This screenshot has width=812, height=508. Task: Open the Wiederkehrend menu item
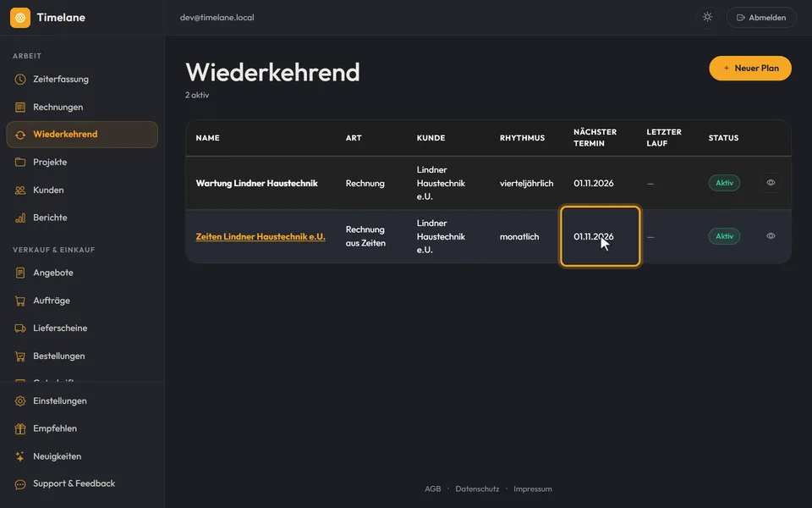(82, 135)
